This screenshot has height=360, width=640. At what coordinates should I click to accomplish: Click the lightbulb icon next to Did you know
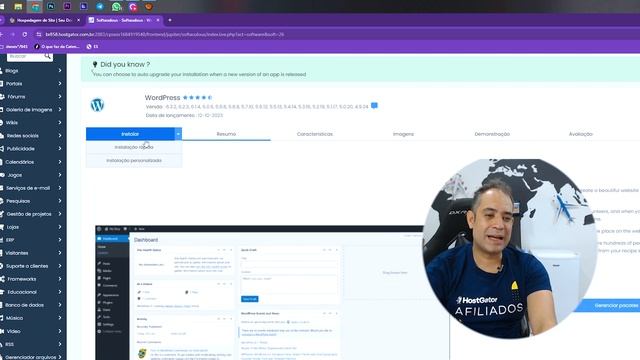click(x=95, y=64)
